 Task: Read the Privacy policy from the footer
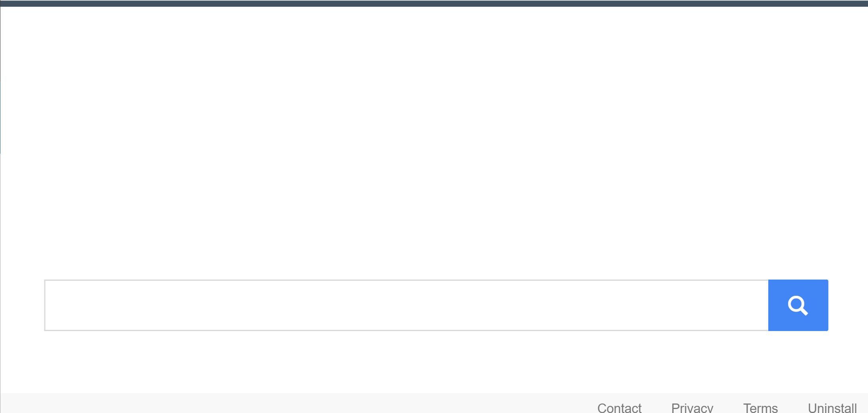click(x=692, y=407)
